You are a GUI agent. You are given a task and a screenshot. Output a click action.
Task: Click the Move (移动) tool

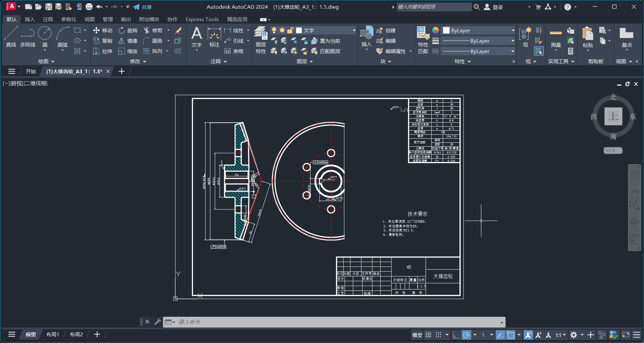point(103,30)
